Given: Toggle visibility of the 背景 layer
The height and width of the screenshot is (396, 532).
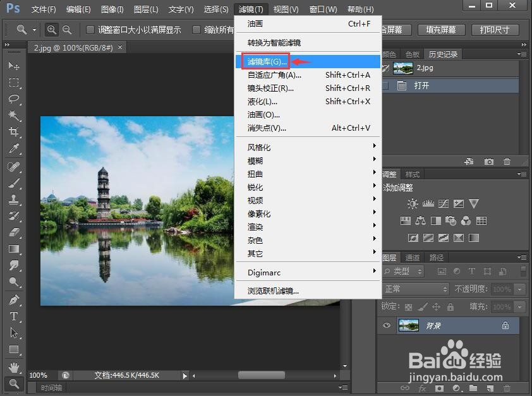Looking at the screenshot, I should click(x=387, y=325).
